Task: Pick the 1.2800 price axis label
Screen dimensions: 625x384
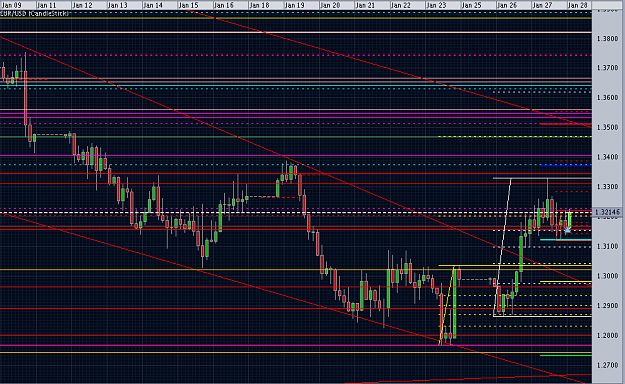Action: [608, 336]
